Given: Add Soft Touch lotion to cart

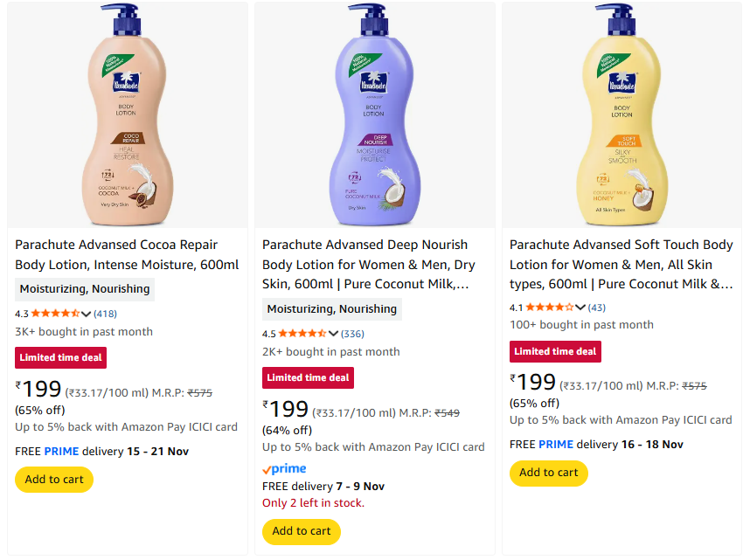Looking at the screenshot, I should coord(549,473).
